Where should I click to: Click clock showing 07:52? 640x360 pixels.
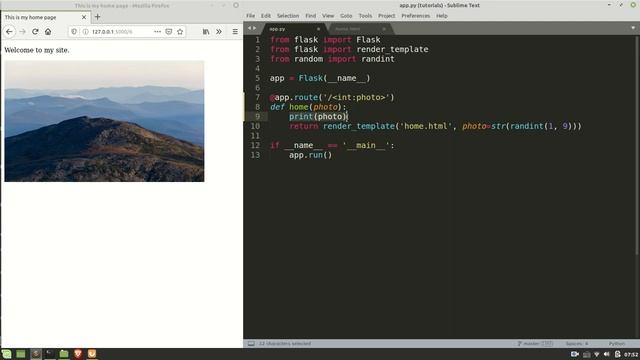631,355
